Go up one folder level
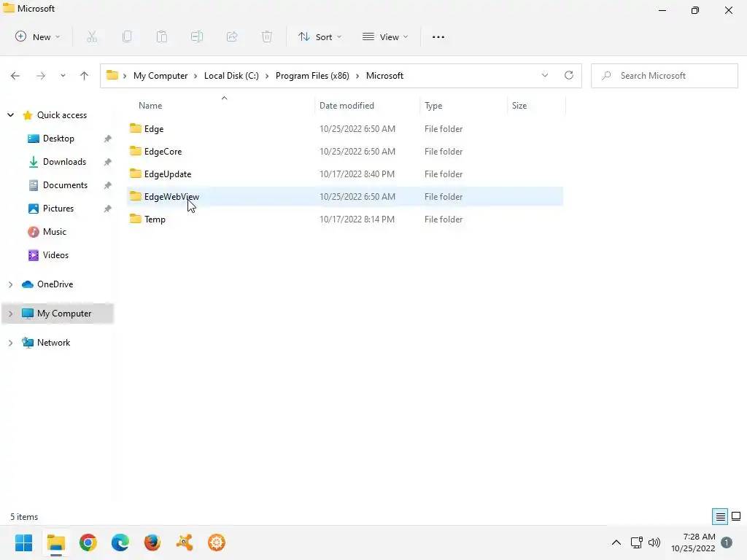 (85, 76)
